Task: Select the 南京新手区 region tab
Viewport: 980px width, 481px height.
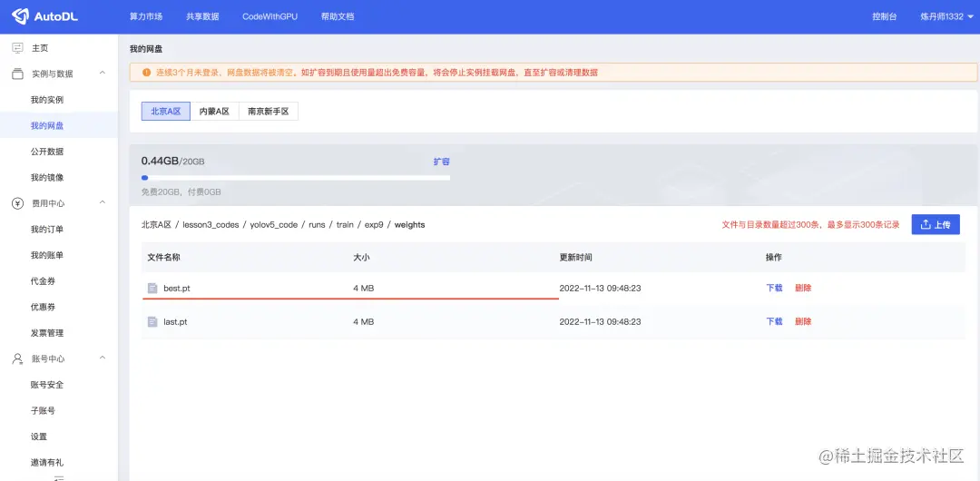Action: [268, 112]
